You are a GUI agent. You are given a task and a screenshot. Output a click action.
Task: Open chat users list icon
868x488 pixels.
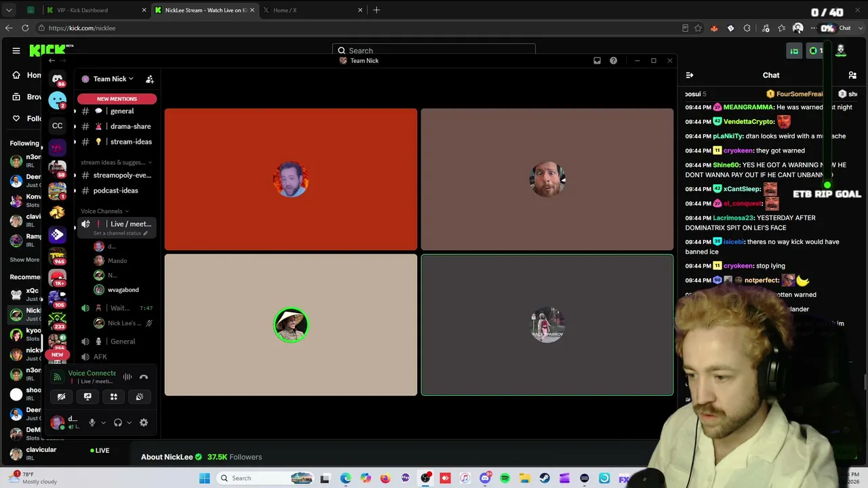(852, 75)
